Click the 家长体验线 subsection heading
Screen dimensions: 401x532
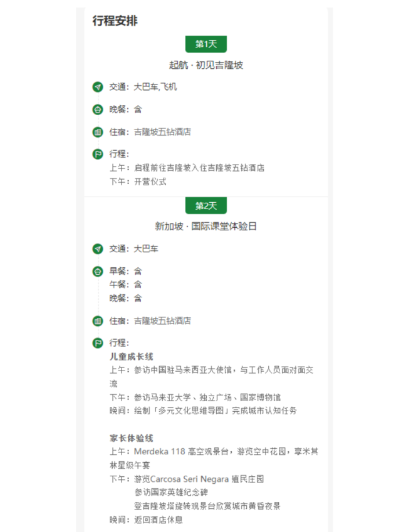[x=132, y=438]
